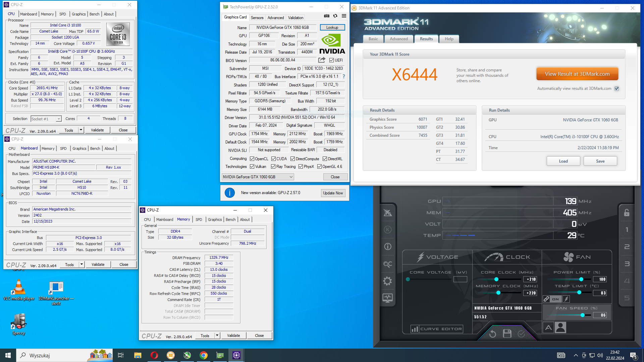
Task: Open Opera browser from taskbar
Action: (154, 355)
